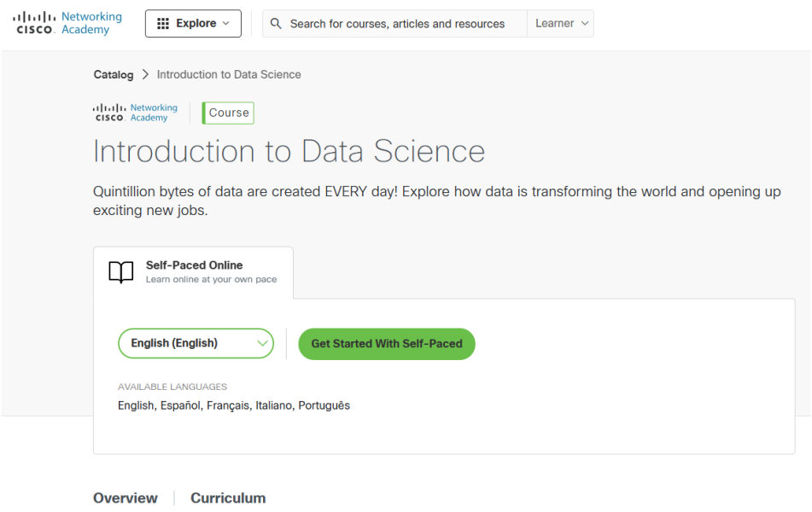Focus the course search field
Screen dimensions: 812x512
coord(397,24)
